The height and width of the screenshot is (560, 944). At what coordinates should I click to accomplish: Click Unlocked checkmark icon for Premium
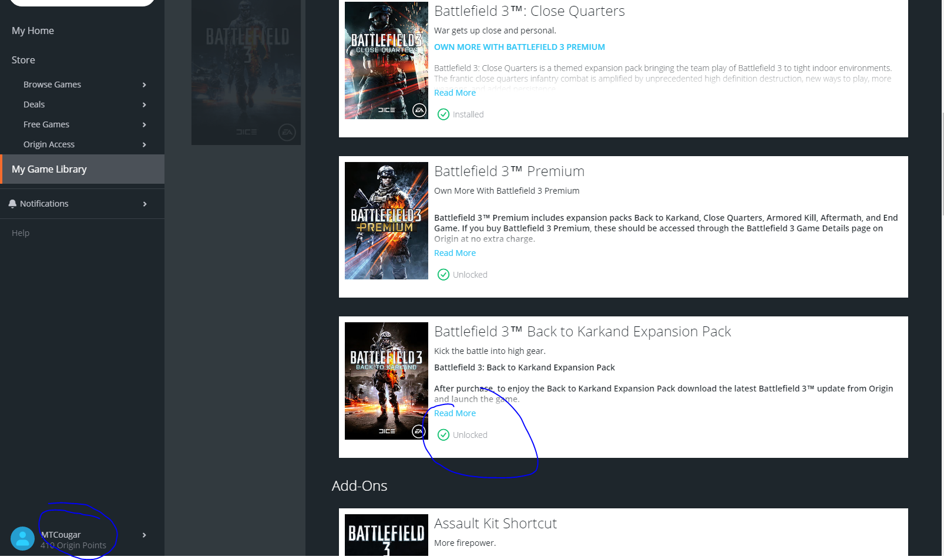click(x=444, y=275)
